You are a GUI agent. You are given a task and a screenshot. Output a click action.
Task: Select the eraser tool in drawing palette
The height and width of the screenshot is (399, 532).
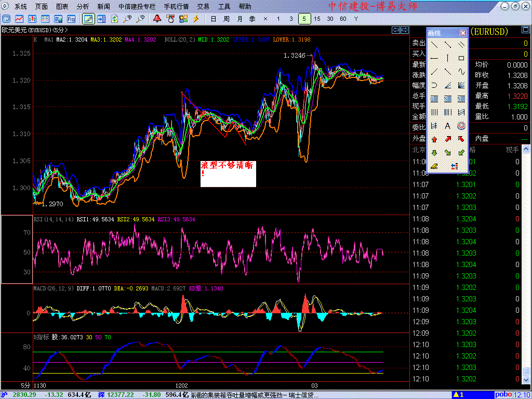coord(434,166)
